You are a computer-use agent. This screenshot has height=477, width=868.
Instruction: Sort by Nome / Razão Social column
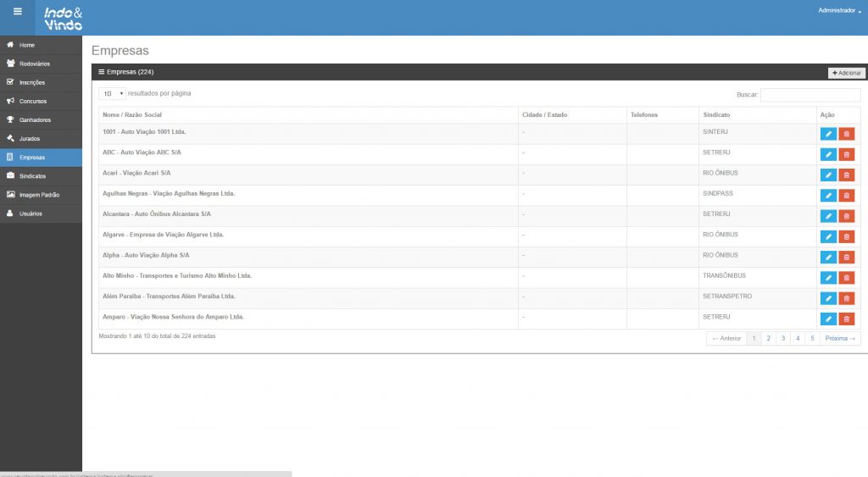click(132, 114)
